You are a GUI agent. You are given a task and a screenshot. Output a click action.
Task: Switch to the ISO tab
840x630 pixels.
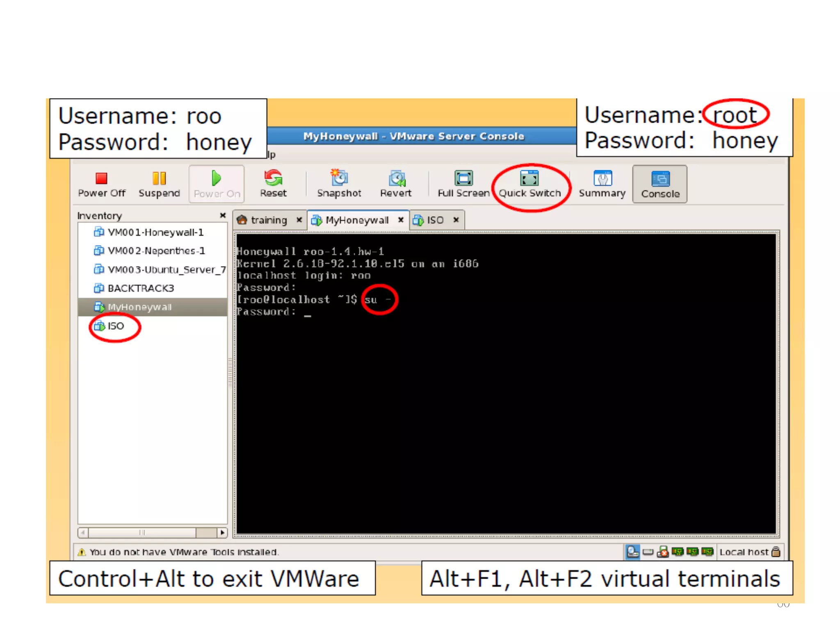(435, 220)
